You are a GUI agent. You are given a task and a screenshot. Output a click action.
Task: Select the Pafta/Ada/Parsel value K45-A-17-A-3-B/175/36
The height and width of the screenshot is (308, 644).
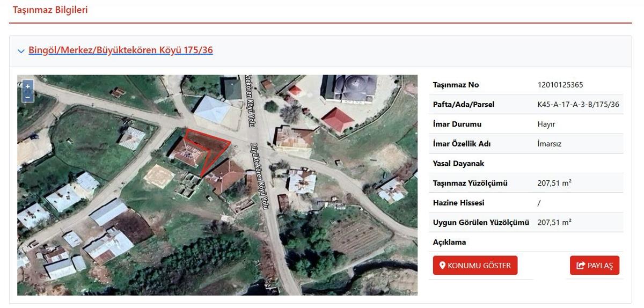coord(578,105)
